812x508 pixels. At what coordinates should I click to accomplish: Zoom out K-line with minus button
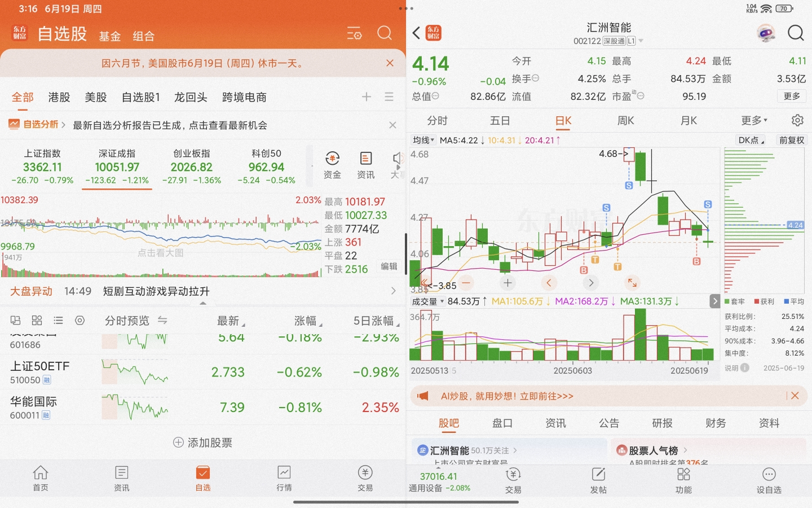[x=466, y=282]
